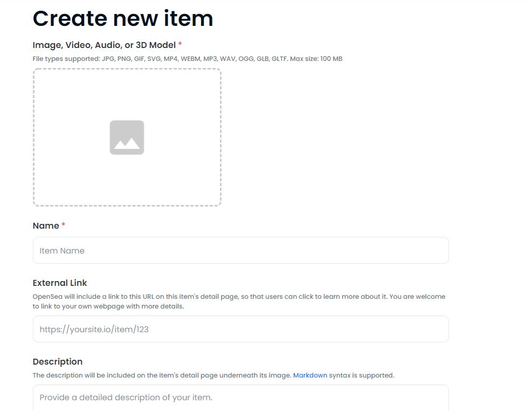Focus the External Link URL input field
This screenshot has height=411, width=532.
(241, 329)
